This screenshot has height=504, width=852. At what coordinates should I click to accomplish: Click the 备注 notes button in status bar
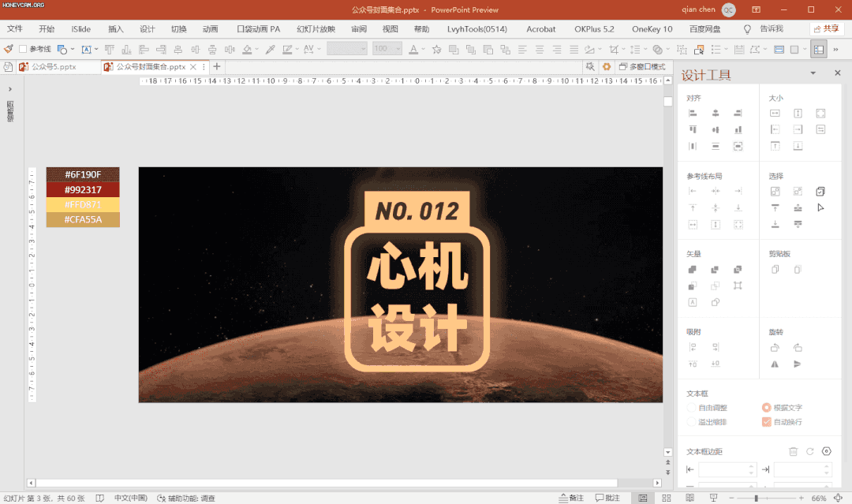click(x=571, y=498)
